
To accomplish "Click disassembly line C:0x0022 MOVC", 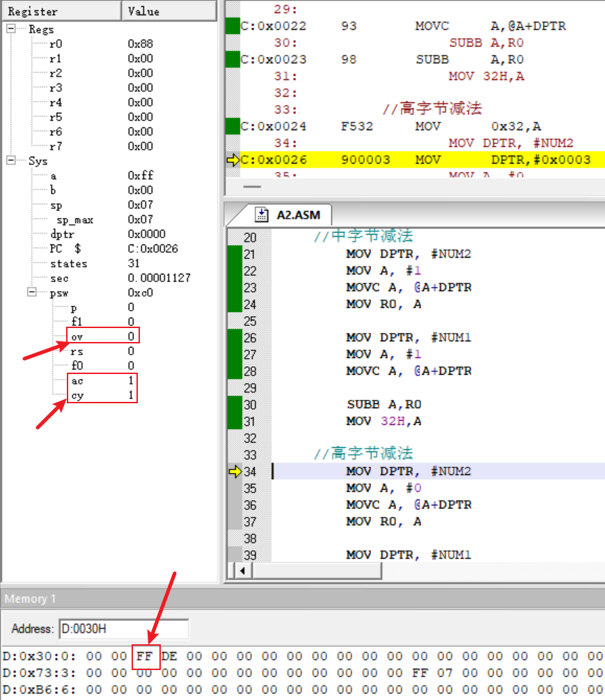I will point(403,26).
